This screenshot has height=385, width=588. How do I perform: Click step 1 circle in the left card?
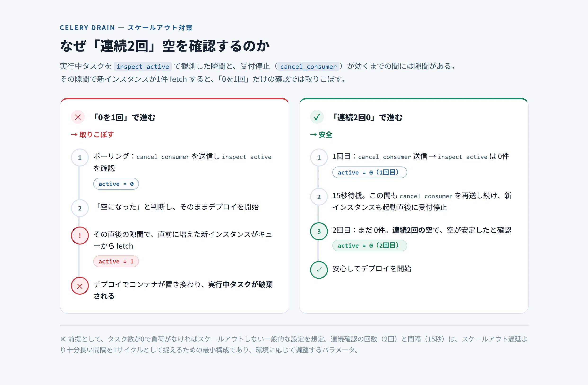pos(80,157)
